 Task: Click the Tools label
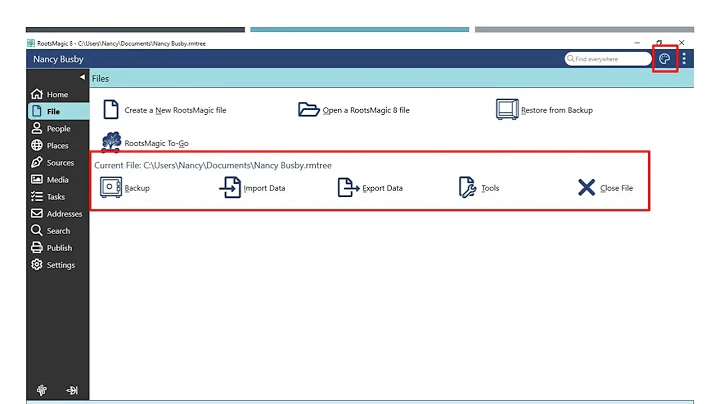pos(490,188)
